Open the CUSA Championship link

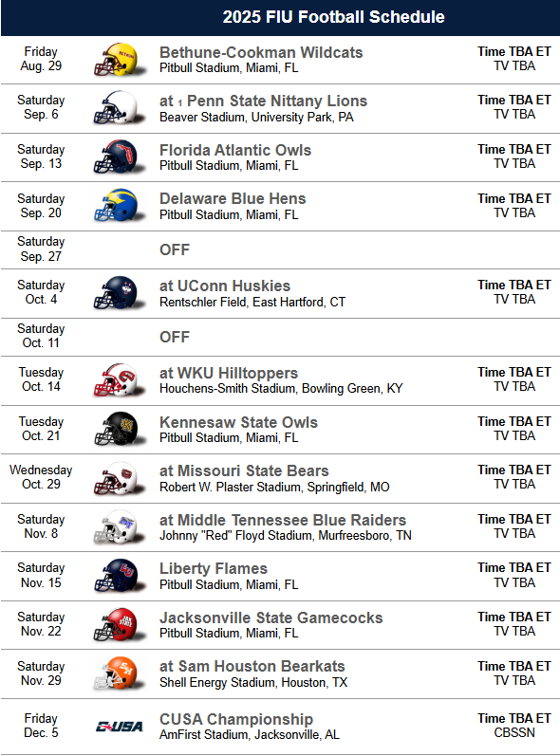pos(236,719)
